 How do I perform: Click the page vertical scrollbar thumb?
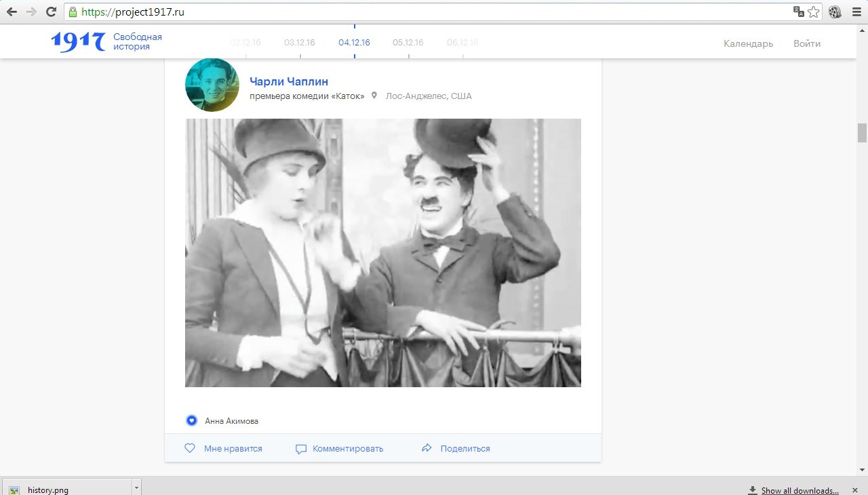tap(863, 132)
